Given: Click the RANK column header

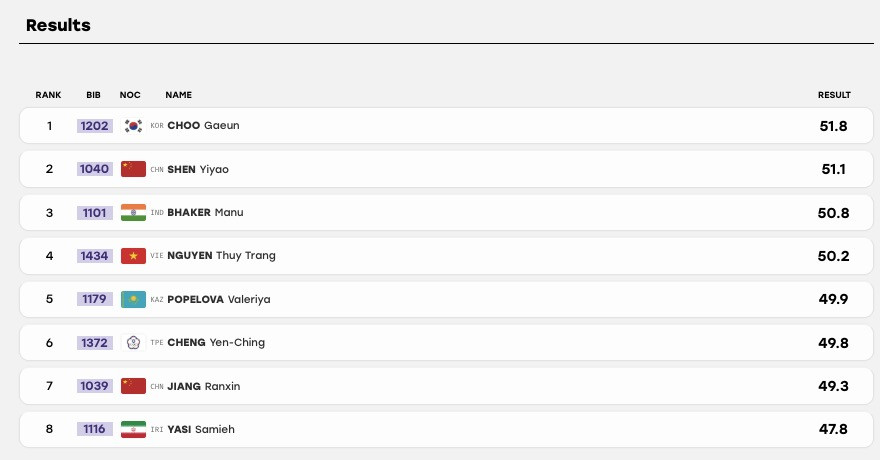Looking at the screenshot, I should click(48, 95).
